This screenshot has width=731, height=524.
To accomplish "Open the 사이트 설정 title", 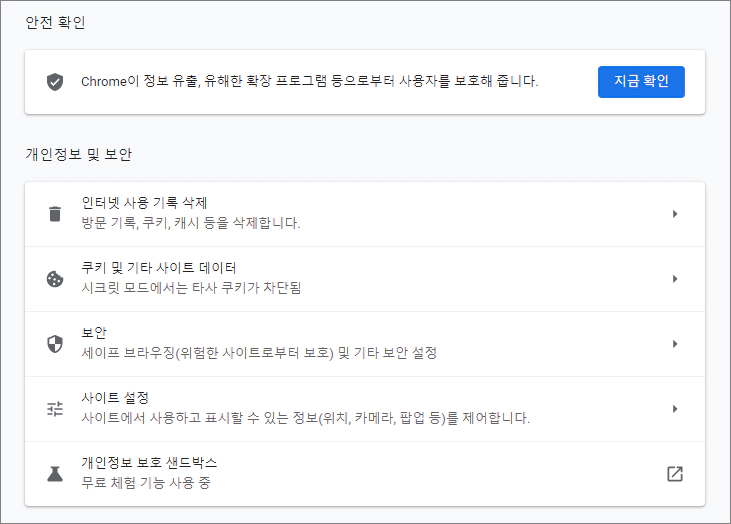I will (115, 398).
